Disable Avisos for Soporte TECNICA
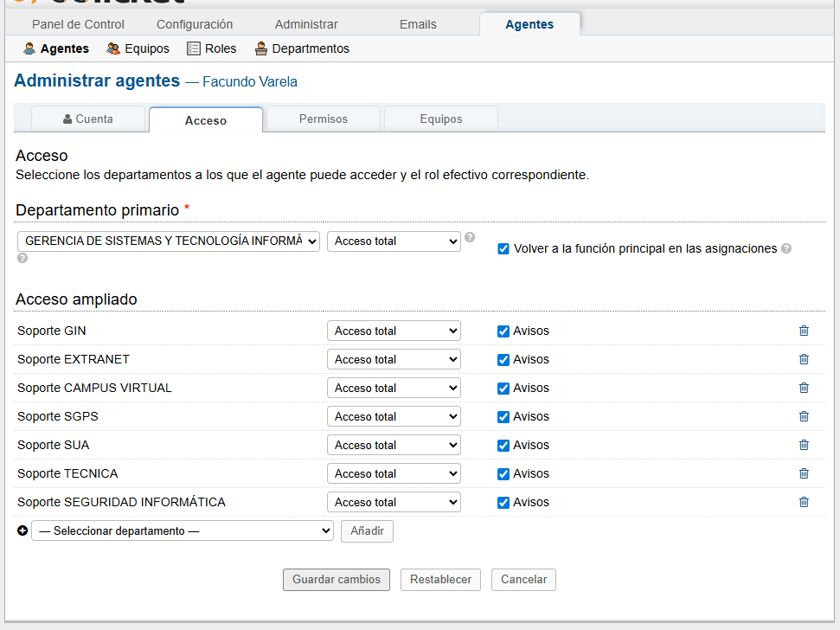This screenshot has height=630, width=840. click(x=503, y=473)
